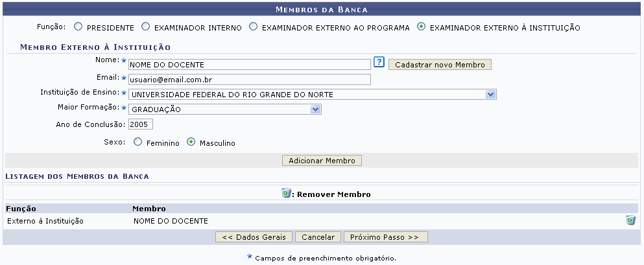The height and width of the screenshot is (265, 644).
Task: Click the Cancelar button
Action: 318,237
